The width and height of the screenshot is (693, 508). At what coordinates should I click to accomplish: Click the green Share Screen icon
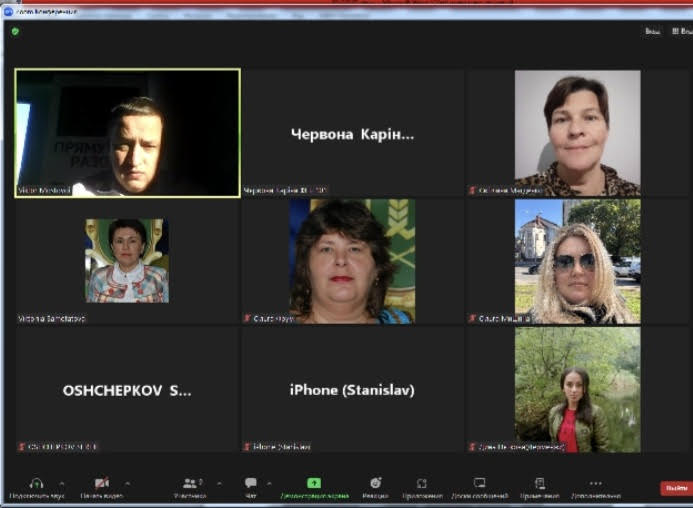click(314, 483)
